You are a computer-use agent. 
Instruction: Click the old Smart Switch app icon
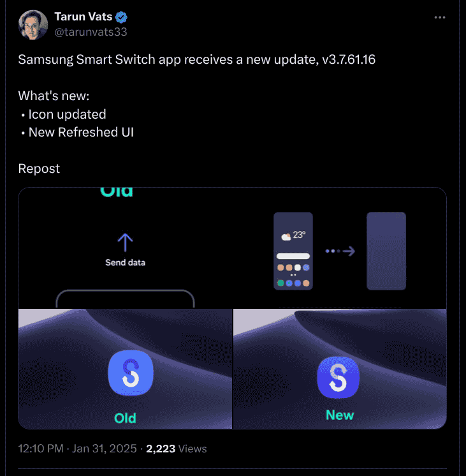pyautogui.click(x=131, y=371)
